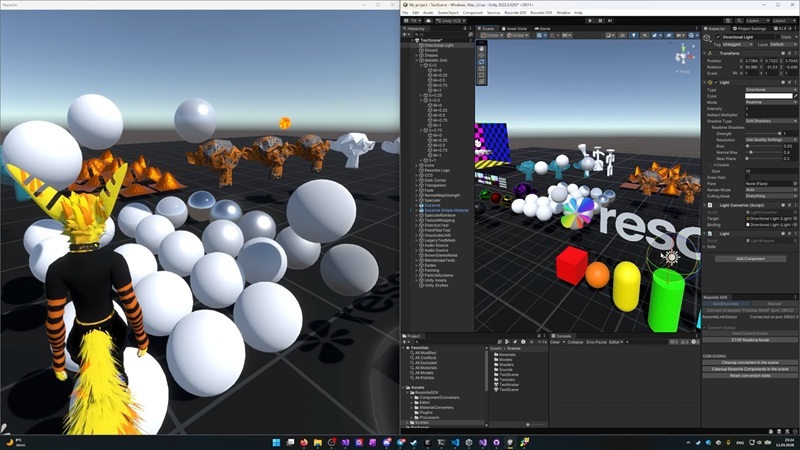
Task: Open Visual Studio Code from the taskbar
Action: pos(455,442)
